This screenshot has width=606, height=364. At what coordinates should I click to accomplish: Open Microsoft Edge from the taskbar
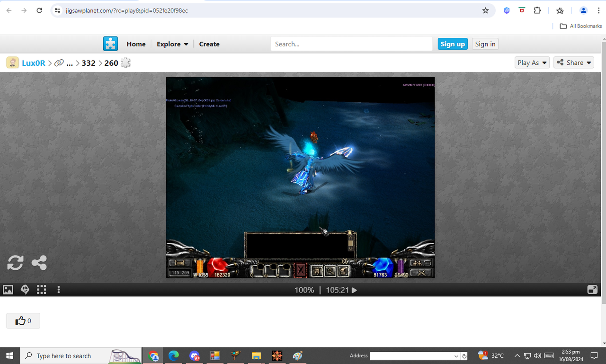point(174,355)
